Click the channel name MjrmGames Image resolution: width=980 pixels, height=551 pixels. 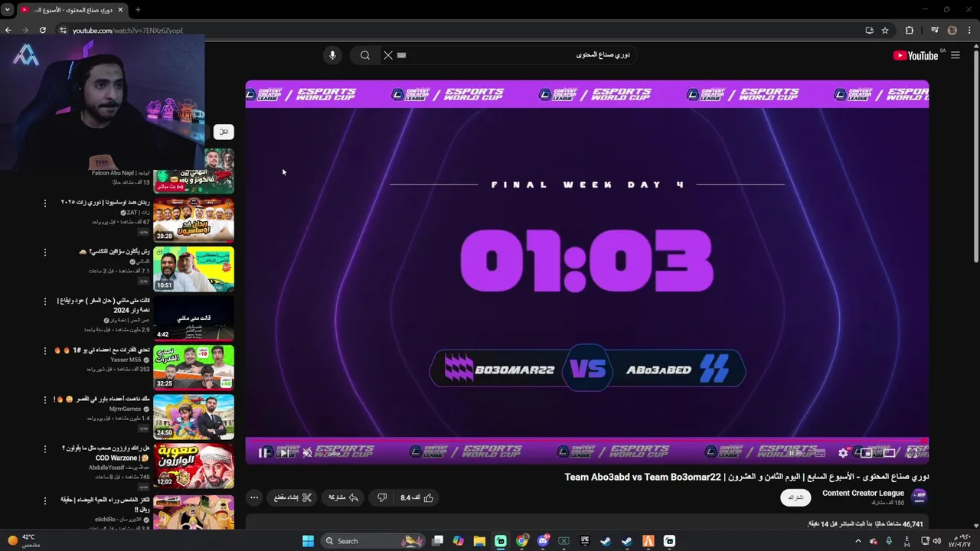(125, 409)
